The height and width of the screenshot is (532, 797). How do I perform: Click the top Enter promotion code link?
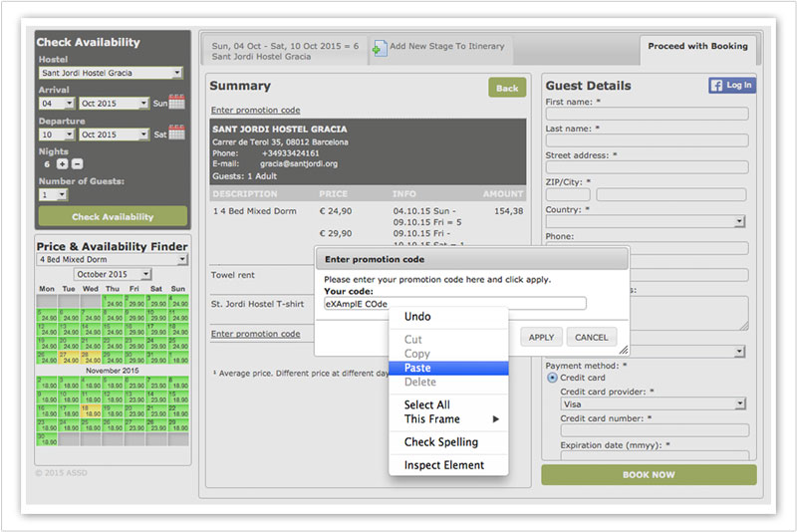[x=256, y=111]
